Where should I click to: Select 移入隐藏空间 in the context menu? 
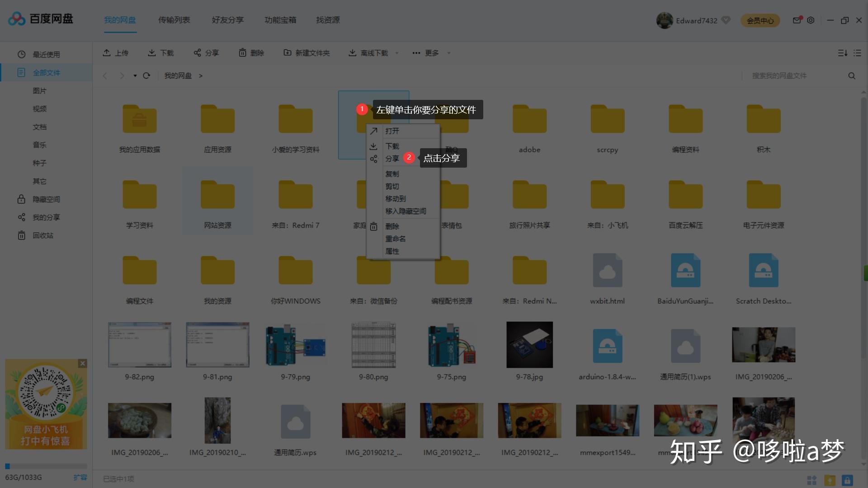pyautogui.click(x=406, y=211)
